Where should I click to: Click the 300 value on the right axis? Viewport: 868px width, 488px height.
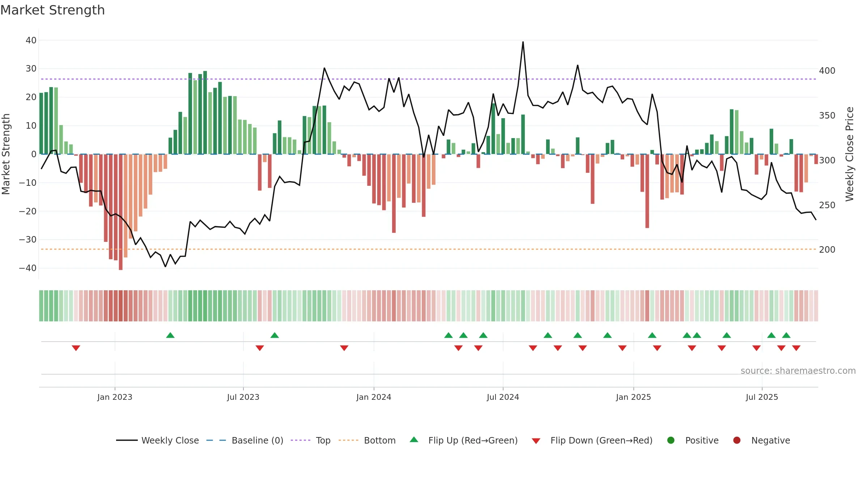pyautogui.click(x=827, y=160)
